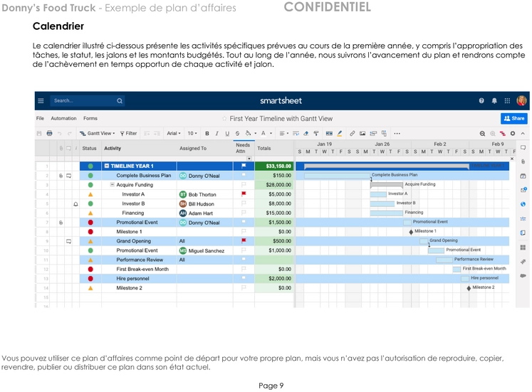Click the insert image icon
532x392 pixels.
pyautogui.click(x=363, y=134)
